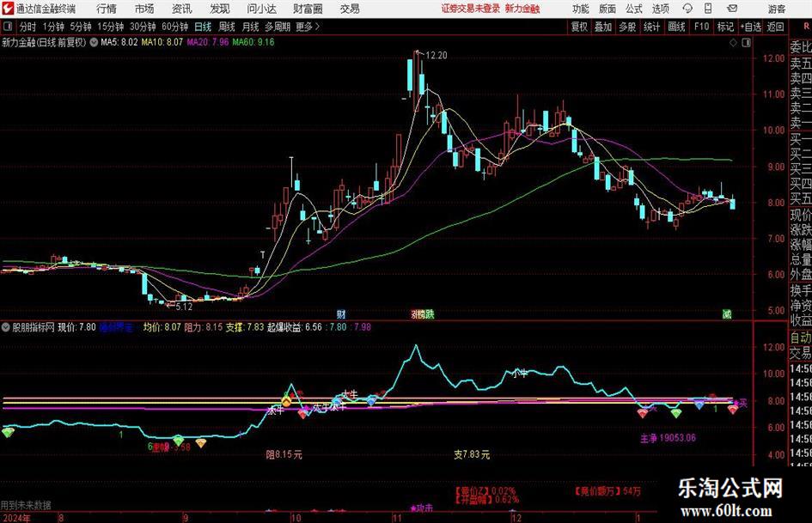This screenshot has height=523, width=812.
Task: Open the 问小达 menu
Action: 261,9
